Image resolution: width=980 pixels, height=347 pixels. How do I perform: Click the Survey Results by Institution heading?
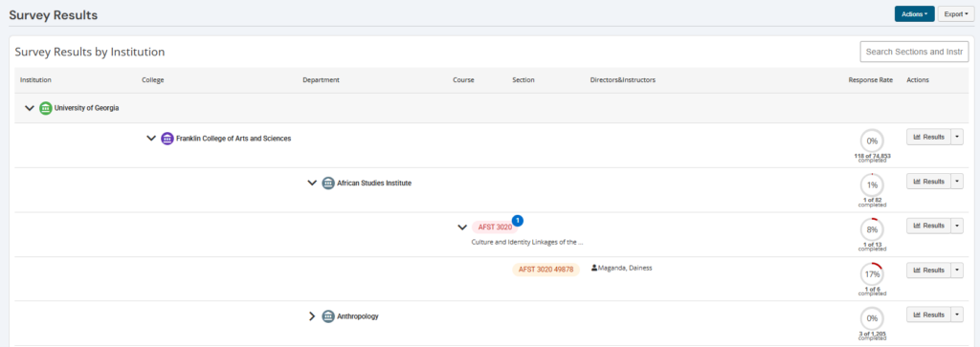(90, 52)
